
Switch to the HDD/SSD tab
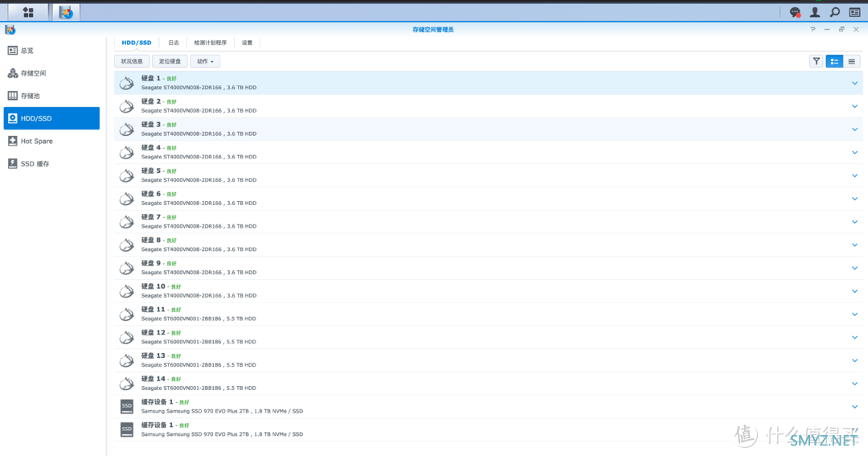pos(136,43)
